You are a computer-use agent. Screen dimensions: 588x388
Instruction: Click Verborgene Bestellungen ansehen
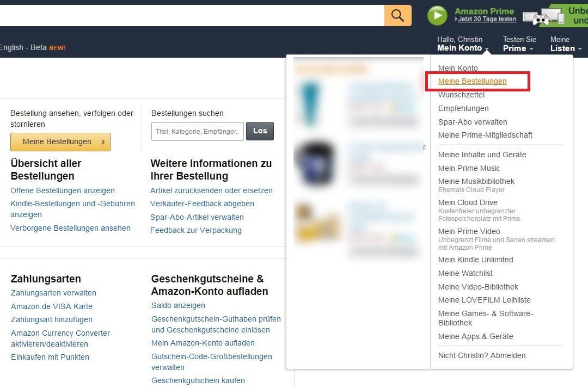pos(70,228)
